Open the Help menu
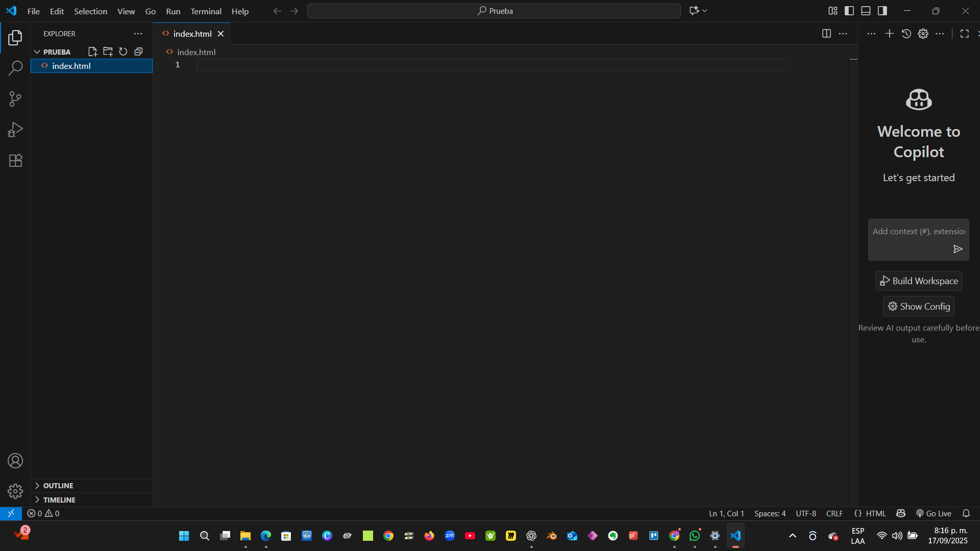Screen dimensions: 980x551 coord(240,11)
